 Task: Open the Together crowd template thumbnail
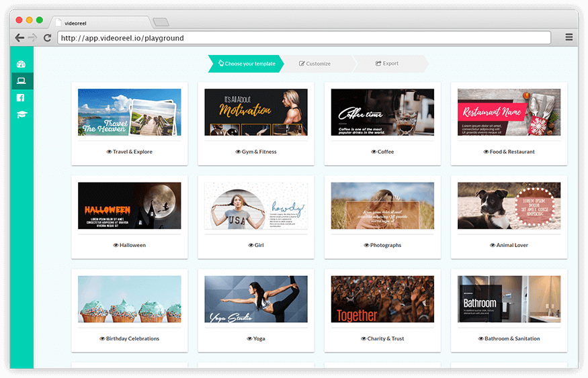pyautogui.click(x=382, y=299)
